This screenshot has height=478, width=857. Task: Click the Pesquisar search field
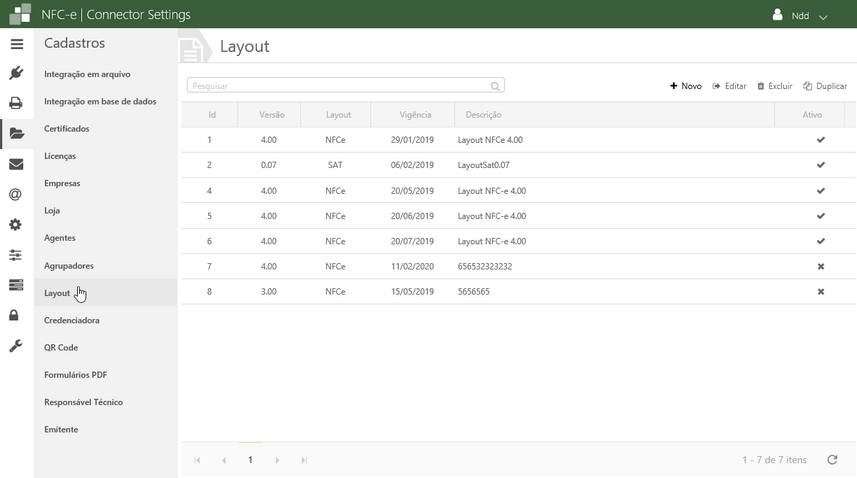tap(340, 86)
